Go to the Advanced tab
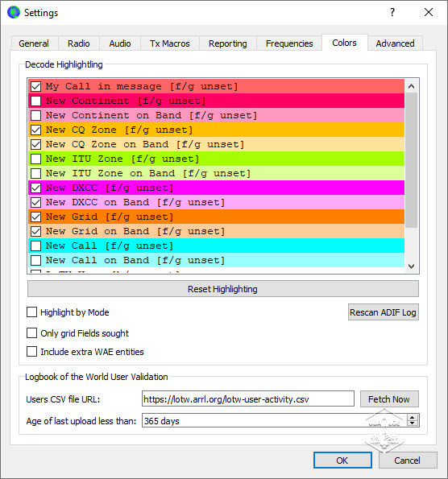This screenshot has height=479, width=448. click(x=395, y=43)
